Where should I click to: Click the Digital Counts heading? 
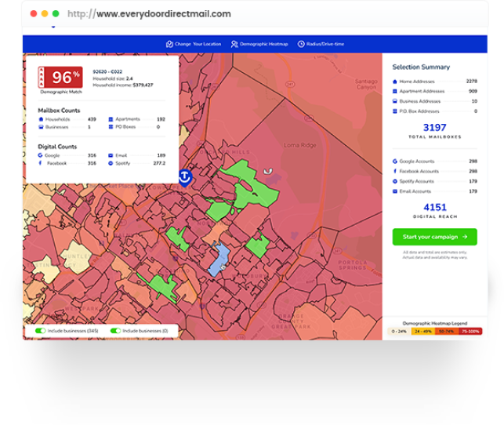[57, 147]
